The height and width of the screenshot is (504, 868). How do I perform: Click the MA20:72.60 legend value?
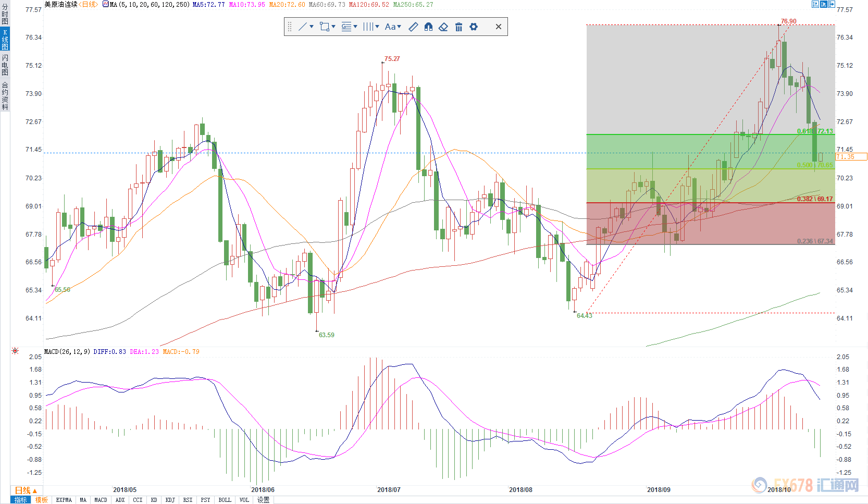[x=287, y=4]
